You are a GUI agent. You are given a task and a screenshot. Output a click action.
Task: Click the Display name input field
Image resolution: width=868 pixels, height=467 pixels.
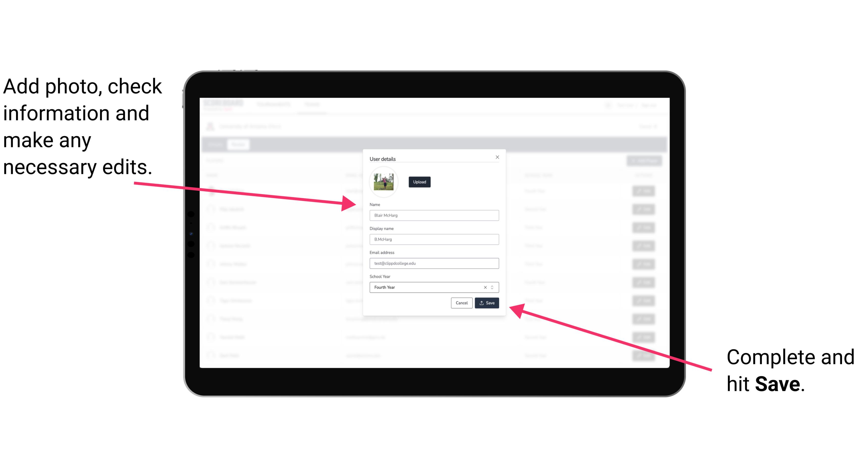click(434, 239)
